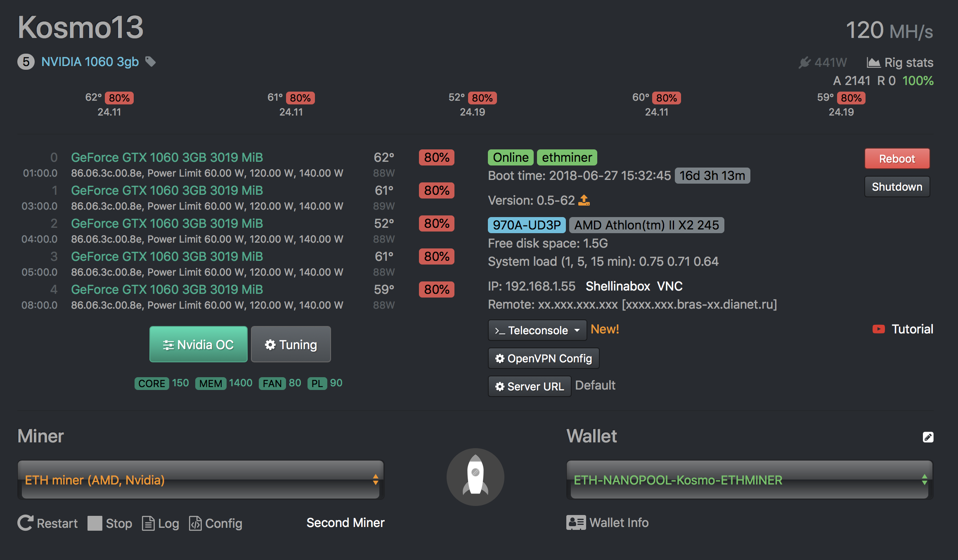Screen dimensions: 958x560
Task: Click the Server URL button
Action: pos(530,386)
